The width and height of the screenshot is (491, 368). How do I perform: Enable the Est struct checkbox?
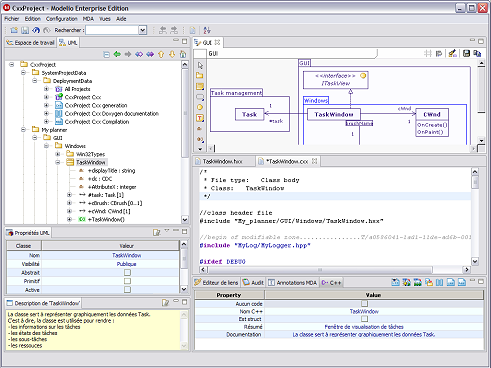click(364, 319)
